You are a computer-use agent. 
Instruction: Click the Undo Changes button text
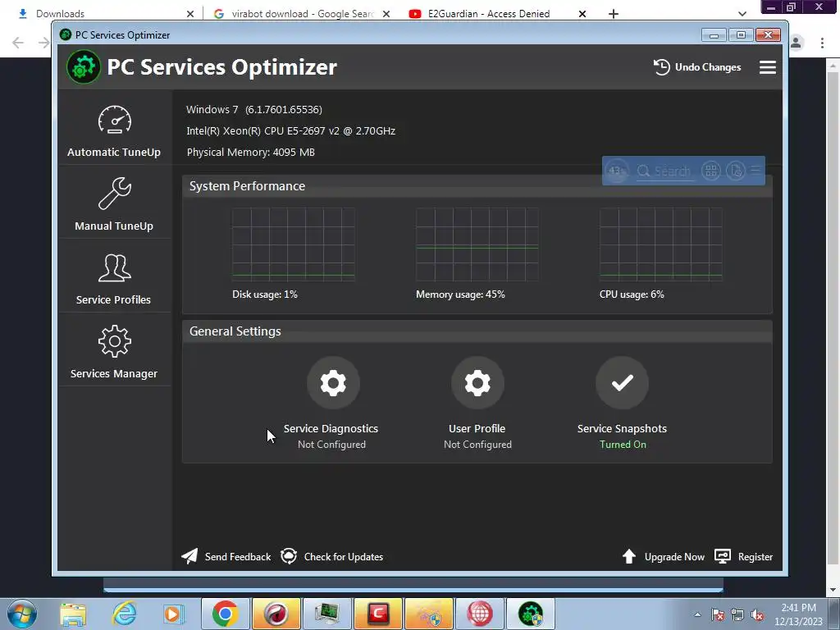coord(708,67)
